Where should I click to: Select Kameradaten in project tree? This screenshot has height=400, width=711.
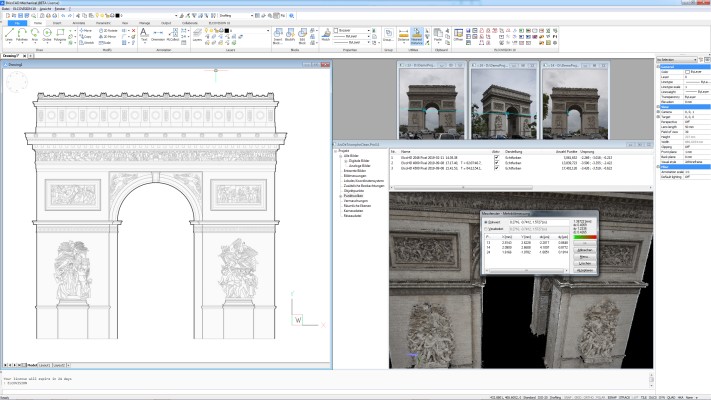[354, 211]
